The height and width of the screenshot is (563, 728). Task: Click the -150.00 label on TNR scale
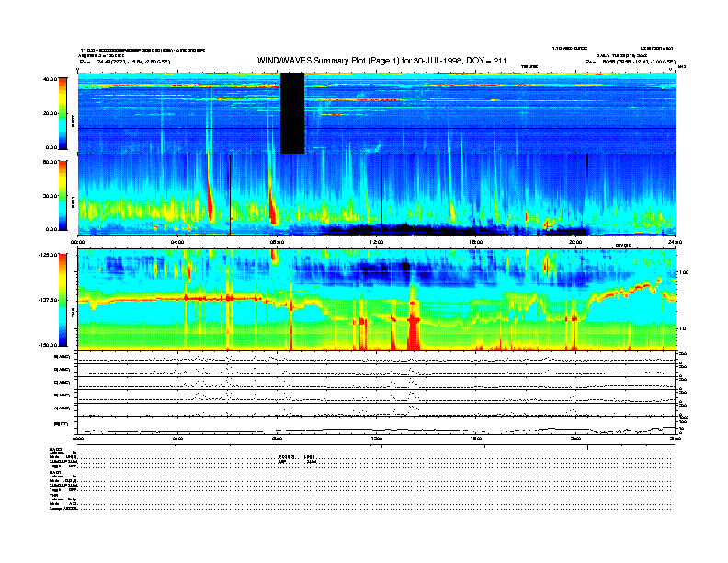(48, 345)
